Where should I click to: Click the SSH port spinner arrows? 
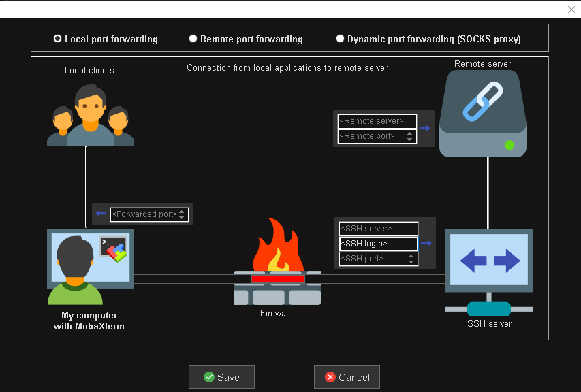[x=411, y=259]
